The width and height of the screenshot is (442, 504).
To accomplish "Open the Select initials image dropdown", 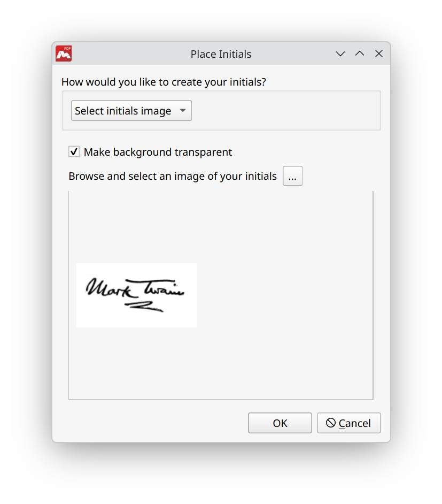I will [x=131, y=111].
